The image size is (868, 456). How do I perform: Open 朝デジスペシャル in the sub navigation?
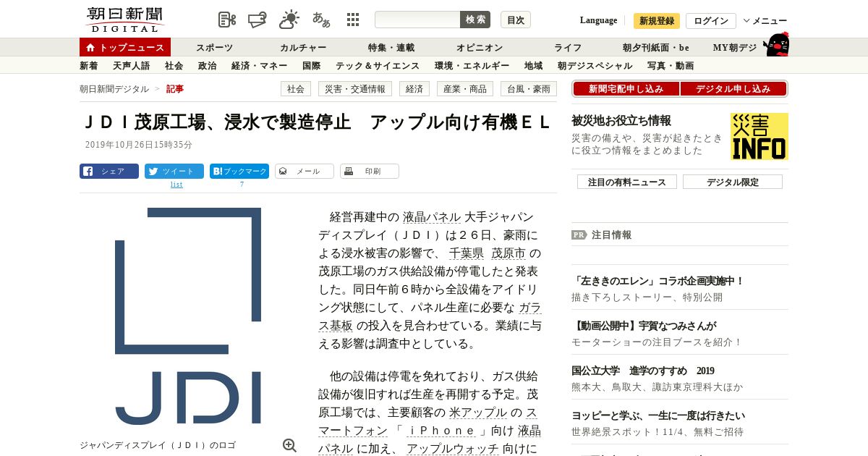click(595, 66)
